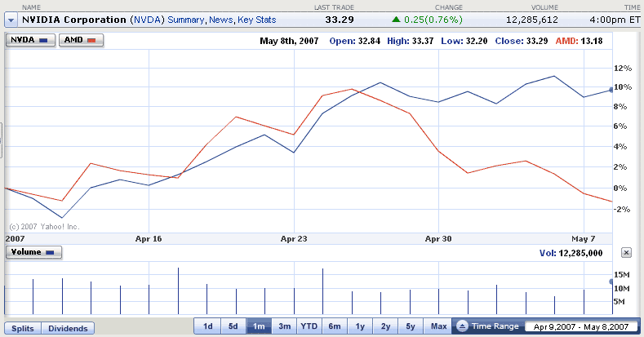Select the 3m time range

[284, 326]
